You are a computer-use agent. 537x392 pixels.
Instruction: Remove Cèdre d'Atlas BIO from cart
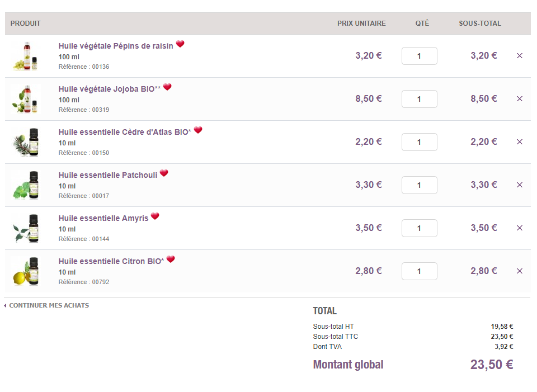(x=519, y=142)
